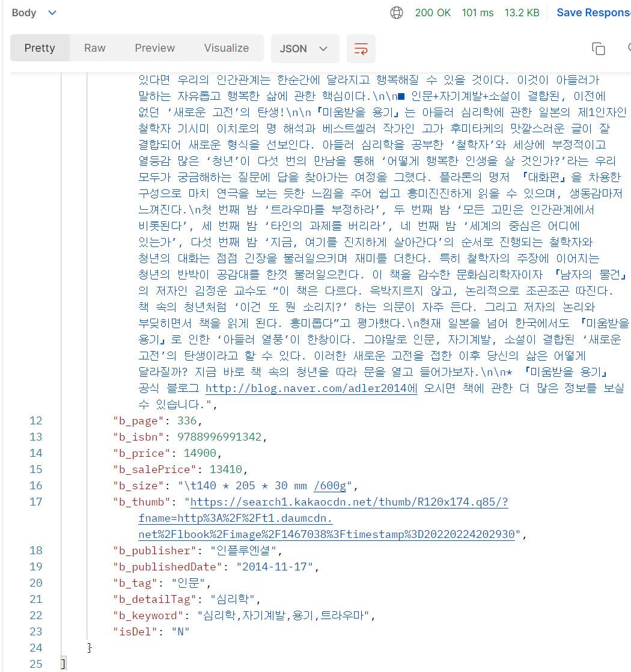Click the isDel value N
This screenshot has width=631, height=672.
[x=180, y=632]
